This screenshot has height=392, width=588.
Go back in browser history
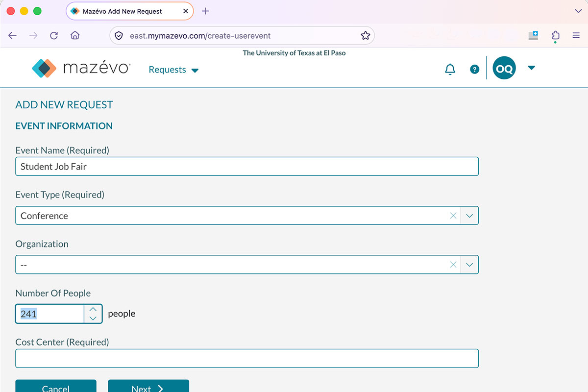(13, 35)
